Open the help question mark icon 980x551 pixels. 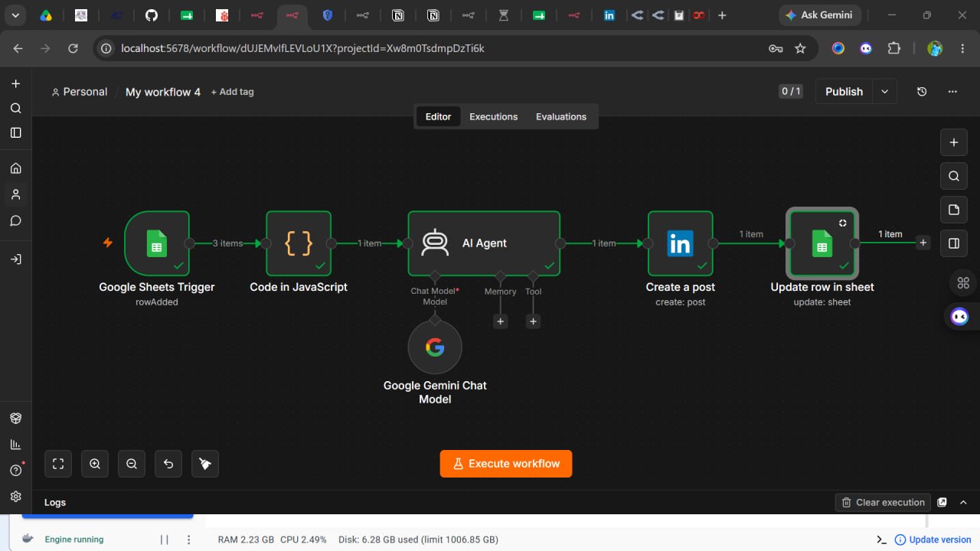pos(15,470)
